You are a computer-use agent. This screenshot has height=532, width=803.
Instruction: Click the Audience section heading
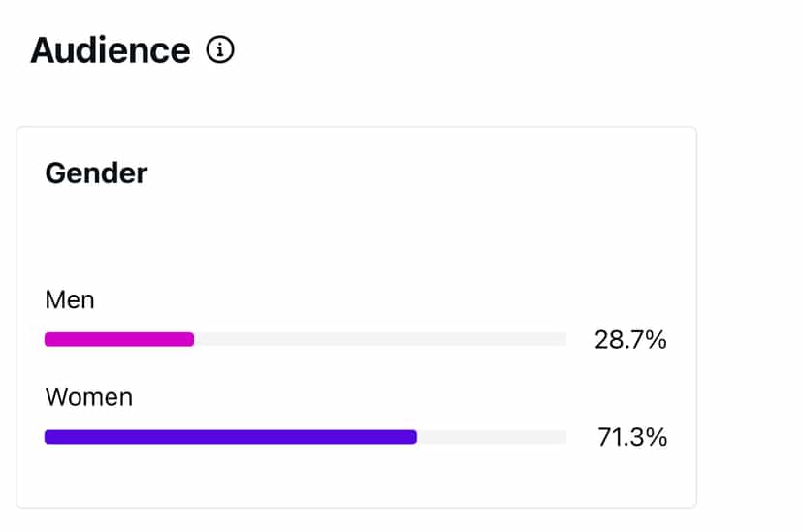[x=110, y=50]
